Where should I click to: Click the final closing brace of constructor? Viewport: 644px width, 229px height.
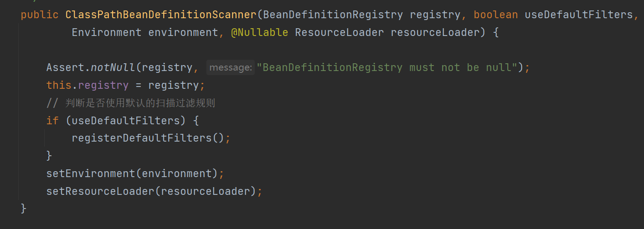pyautogui.click(x=24, y=209)
